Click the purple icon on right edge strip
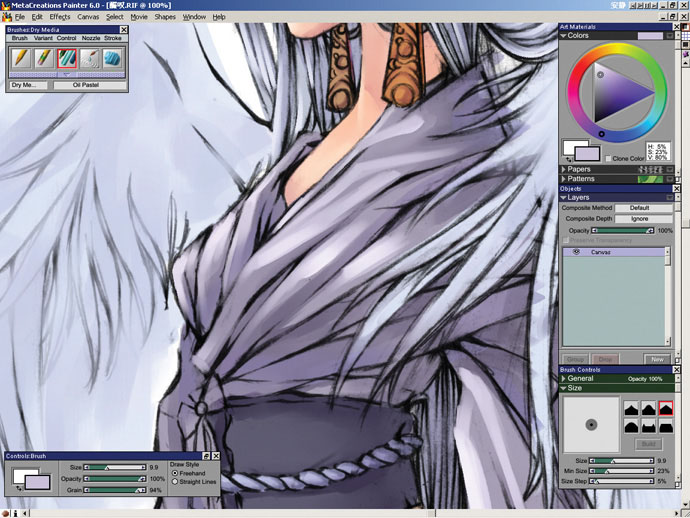The width and height of the screenshot is (690, 518). tap(685, 54)
